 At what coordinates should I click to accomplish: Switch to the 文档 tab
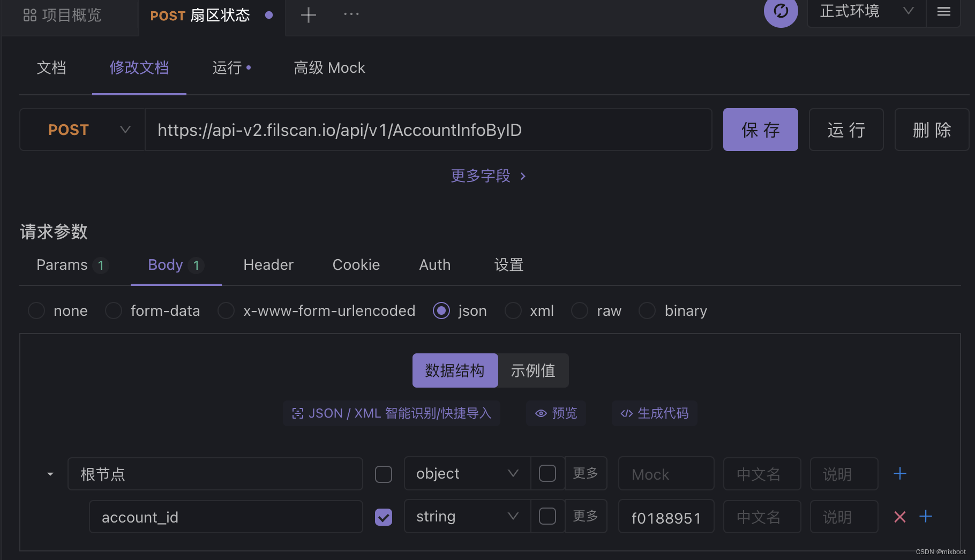(51, 68)
